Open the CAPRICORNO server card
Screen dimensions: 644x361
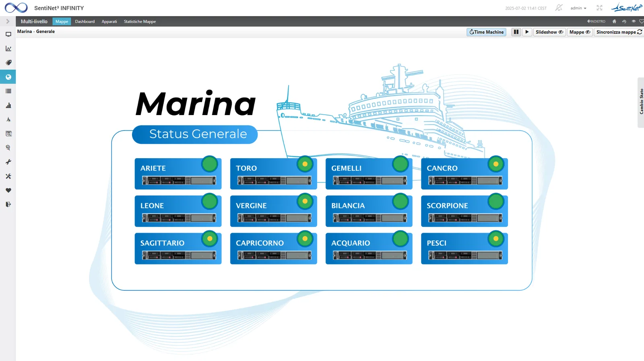point(273,248)
